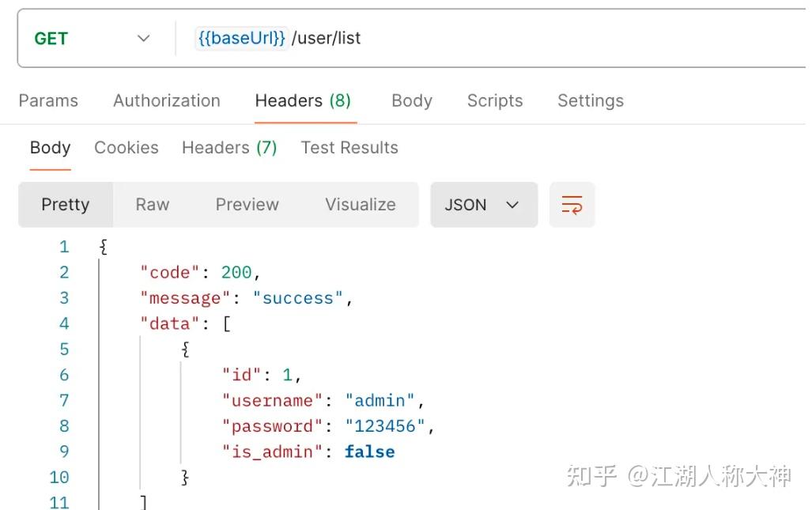View the response Cookies tab
812x510 pixels.
(x=126, y=148)
